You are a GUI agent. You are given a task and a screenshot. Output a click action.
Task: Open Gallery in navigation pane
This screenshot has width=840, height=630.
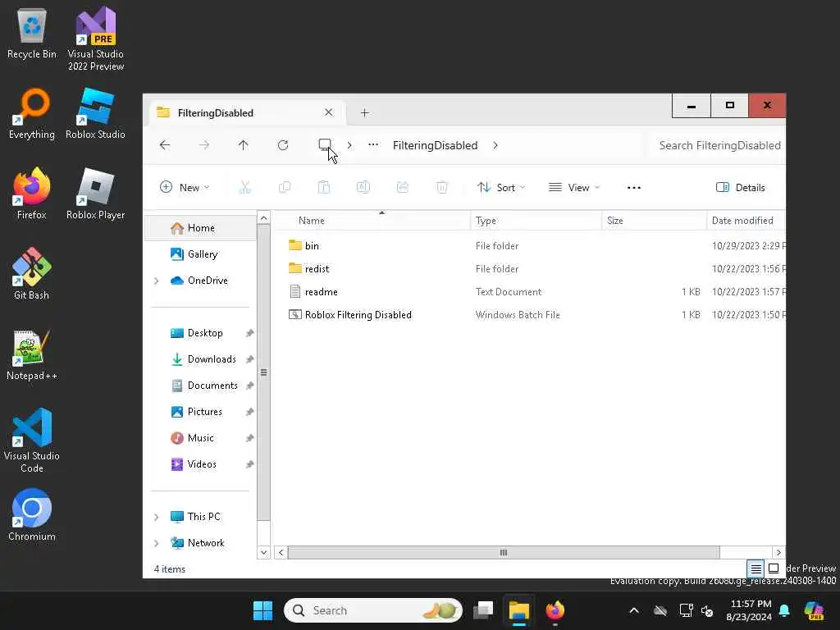[x=202, y=254]
